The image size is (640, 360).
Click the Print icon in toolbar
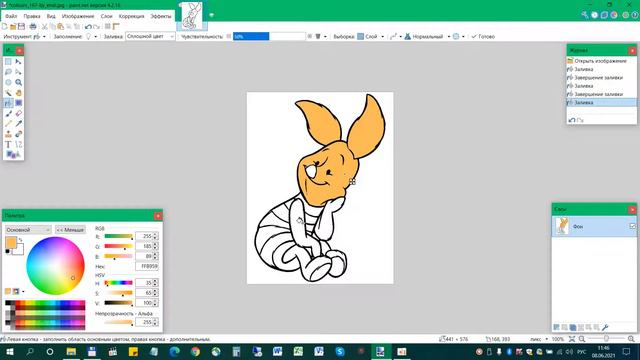coord(33,27)
